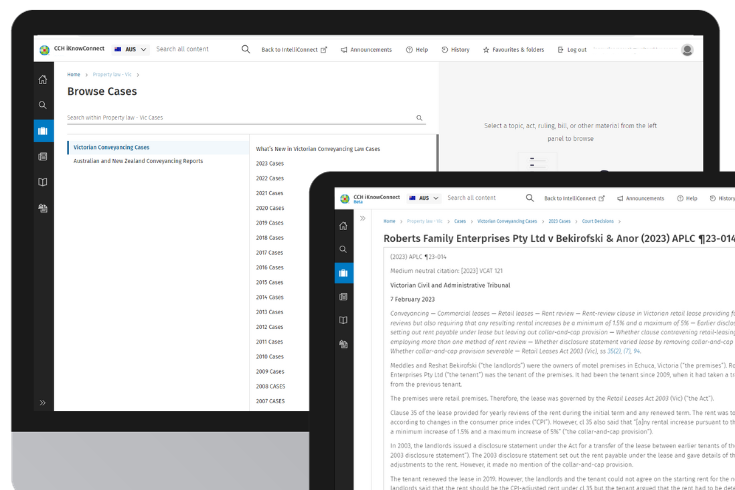Select Australian and New Zealand Conveyancing Reports
Screen dimensions: 735x490
point(138,160)
